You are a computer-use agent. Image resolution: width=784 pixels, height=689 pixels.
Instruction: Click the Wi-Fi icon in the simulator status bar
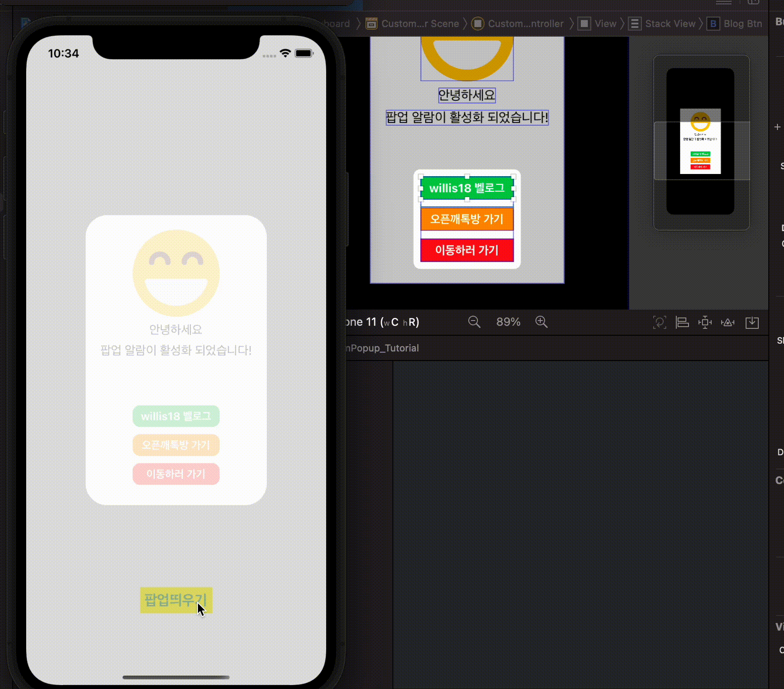285,53
